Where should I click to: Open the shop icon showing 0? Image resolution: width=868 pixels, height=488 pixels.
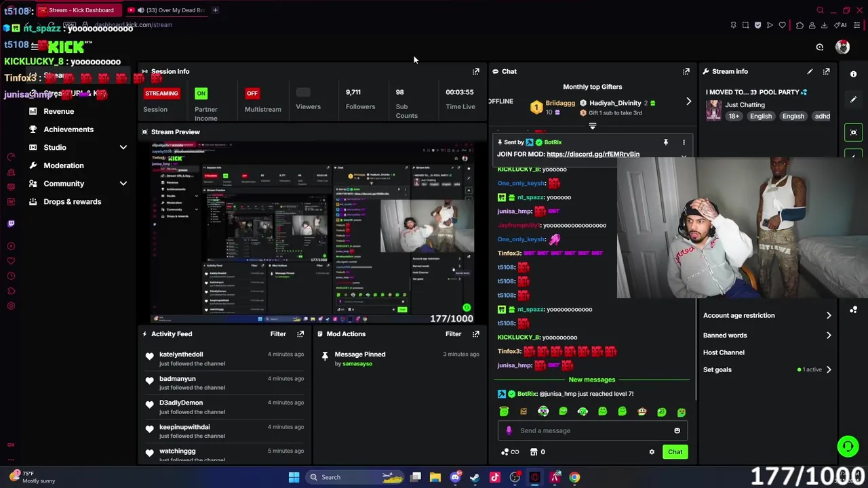click(537, 452)
